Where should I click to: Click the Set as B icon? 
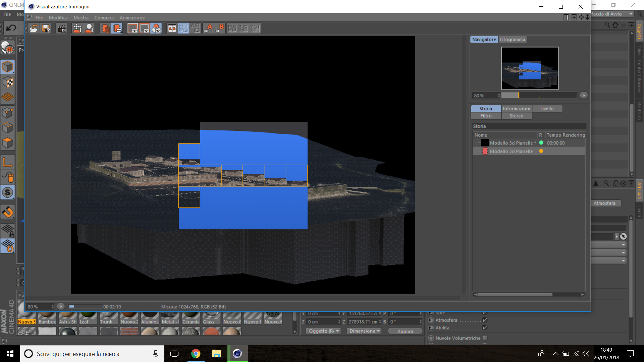click(220, 28)
